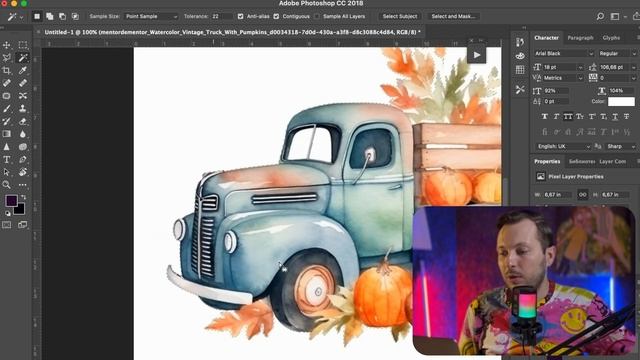Open the Sharp anti-aliasing dropdown
Image resolution: width=640 pixels, height=360 pixels.
[621, 146]
